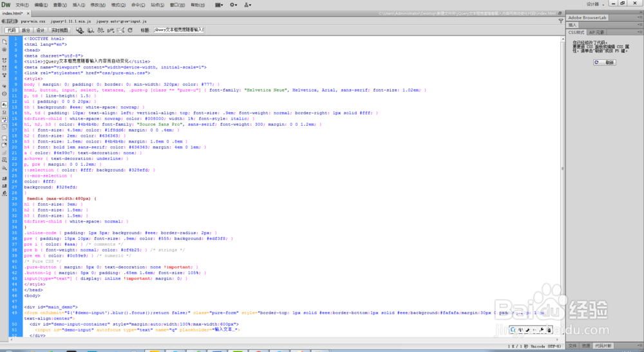This screenshot has height=352, width=644.
Task: Click the restore document window icon
Action: tap(560, 13)
